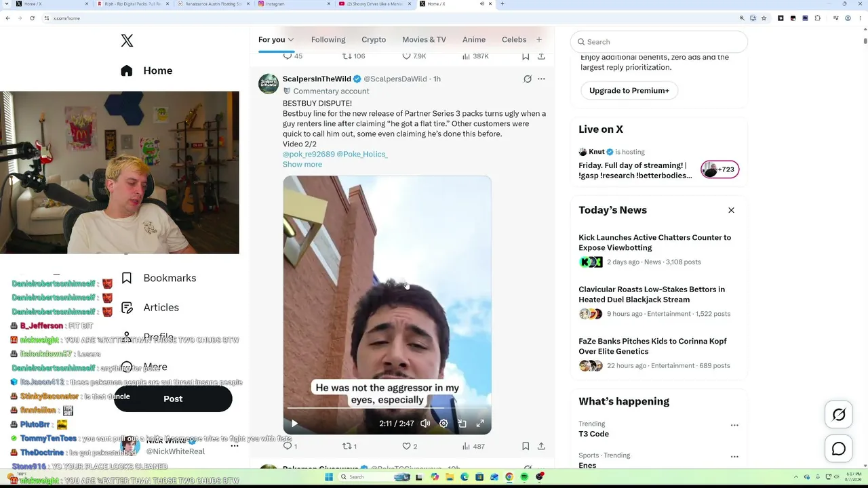Open the floating Messages chat button

click(x=839, y=449)
